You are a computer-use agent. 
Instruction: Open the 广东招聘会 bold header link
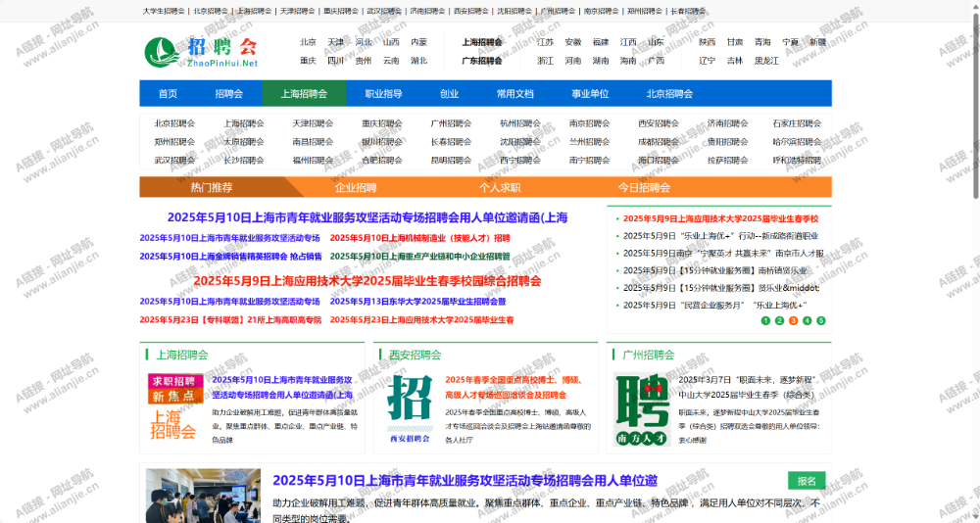click(x=482, y=61)
